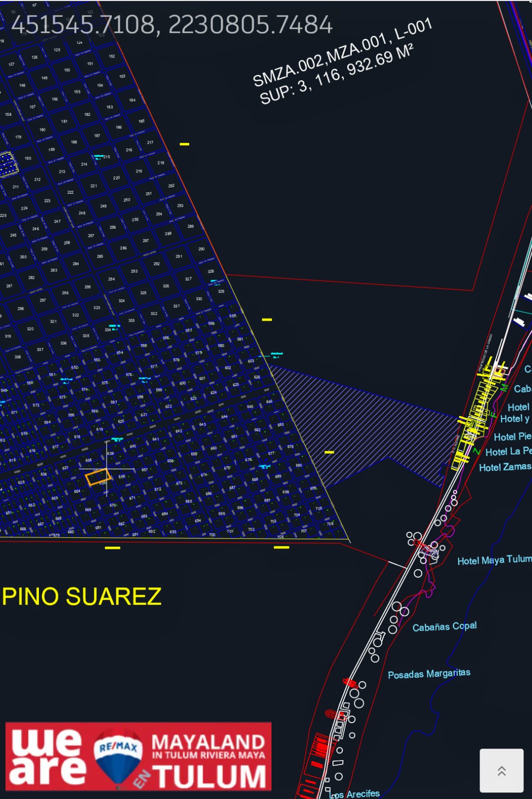Click the Los Arecifes label at bottom
The width and height of the screenshot is (532, 799).
[355, 794]
